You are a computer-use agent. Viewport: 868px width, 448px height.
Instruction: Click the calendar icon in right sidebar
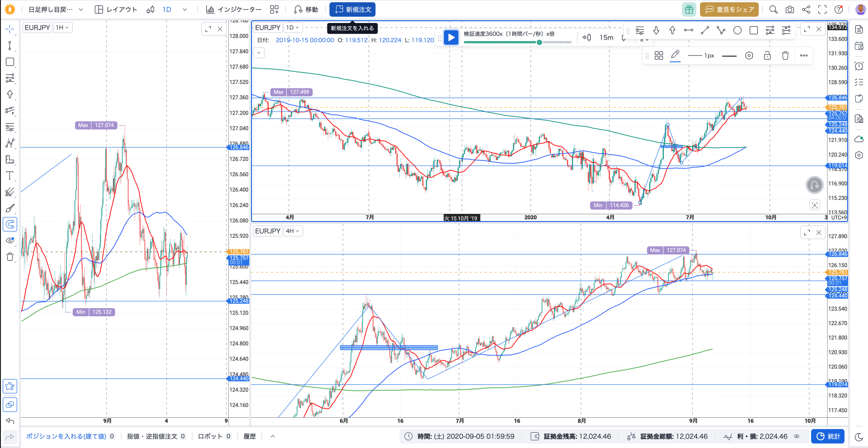pyautogui.click(x=859, y=46)
